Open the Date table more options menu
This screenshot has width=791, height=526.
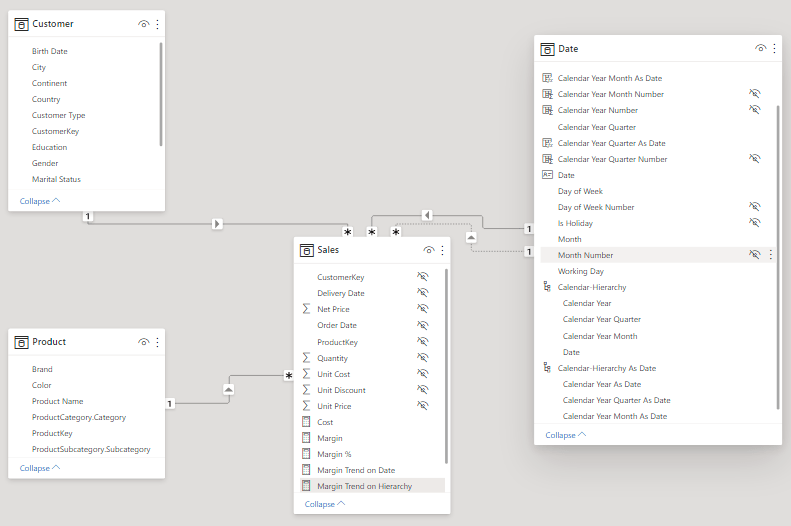774,48
